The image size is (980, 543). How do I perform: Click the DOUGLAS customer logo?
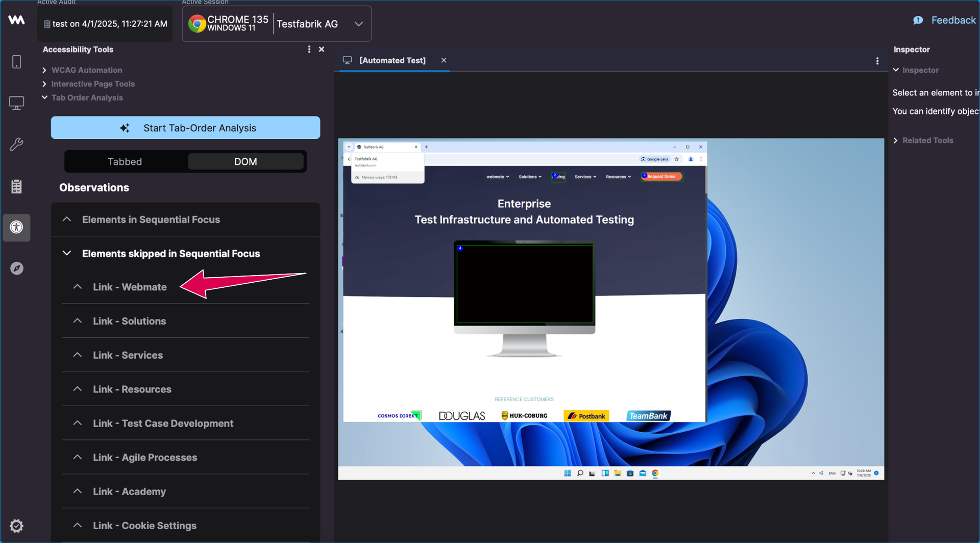(462, 416)
